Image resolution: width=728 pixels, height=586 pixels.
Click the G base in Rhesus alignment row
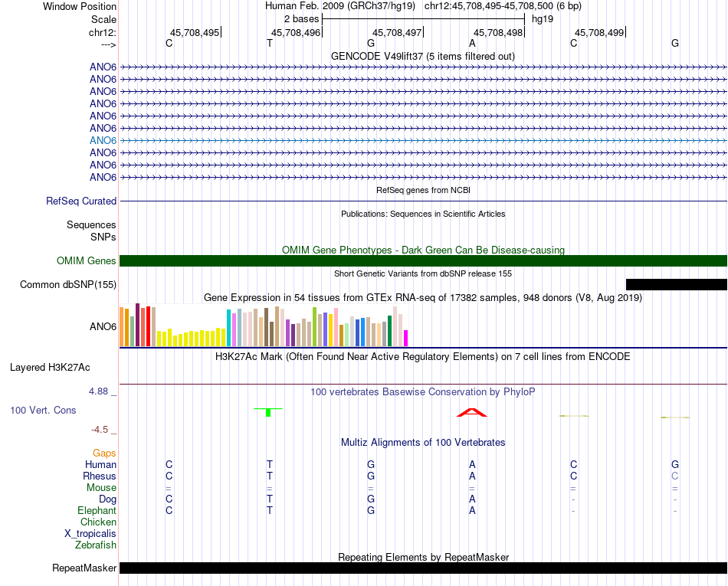(371, 476)
